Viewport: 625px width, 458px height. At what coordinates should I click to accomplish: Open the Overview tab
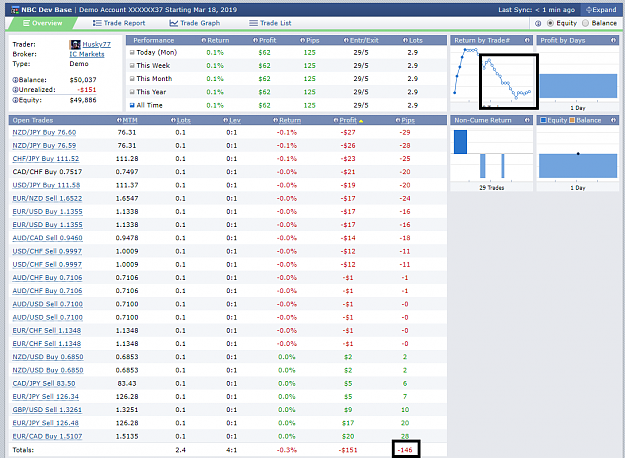[42, 23]
